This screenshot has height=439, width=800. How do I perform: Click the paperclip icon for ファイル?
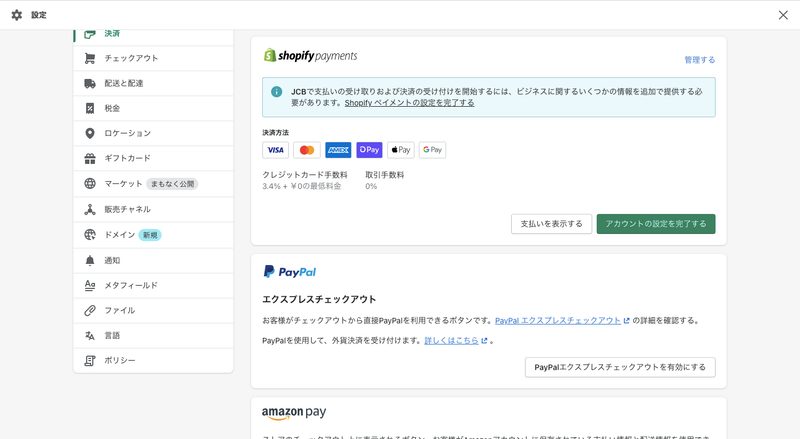pyautogui.click(x=90, y=310)
